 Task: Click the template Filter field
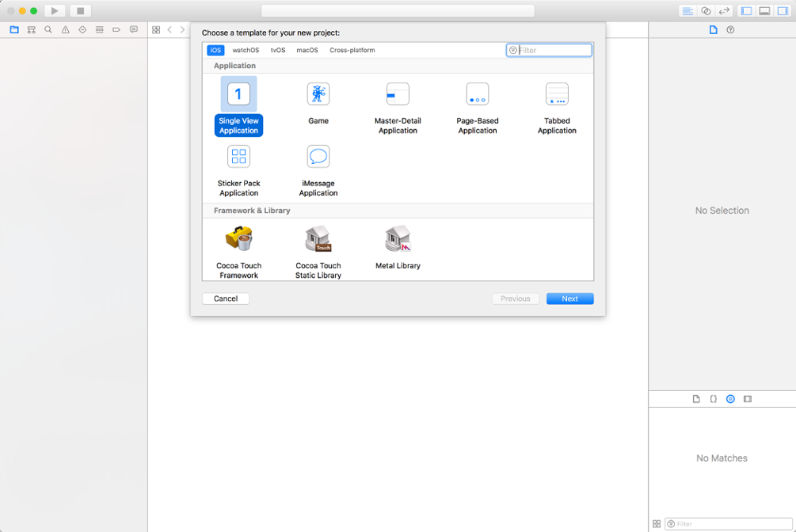549,50
